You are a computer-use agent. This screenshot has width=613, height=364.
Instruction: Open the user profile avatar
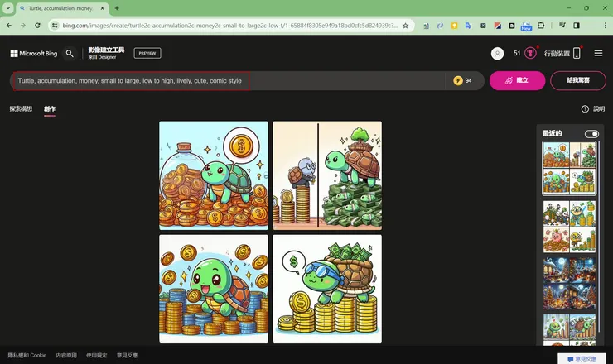coord(497,54)
